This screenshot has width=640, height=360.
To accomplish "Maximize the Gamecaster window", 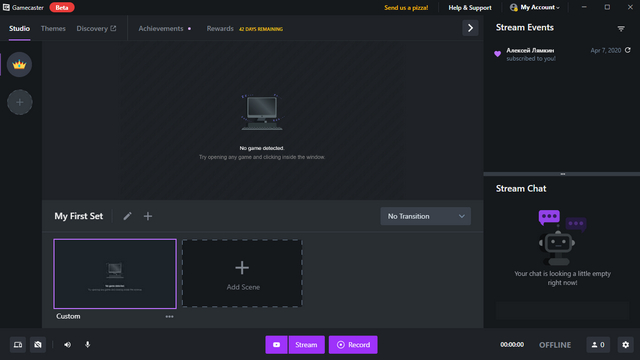I will pyautogui.click(x=607, y=7).
